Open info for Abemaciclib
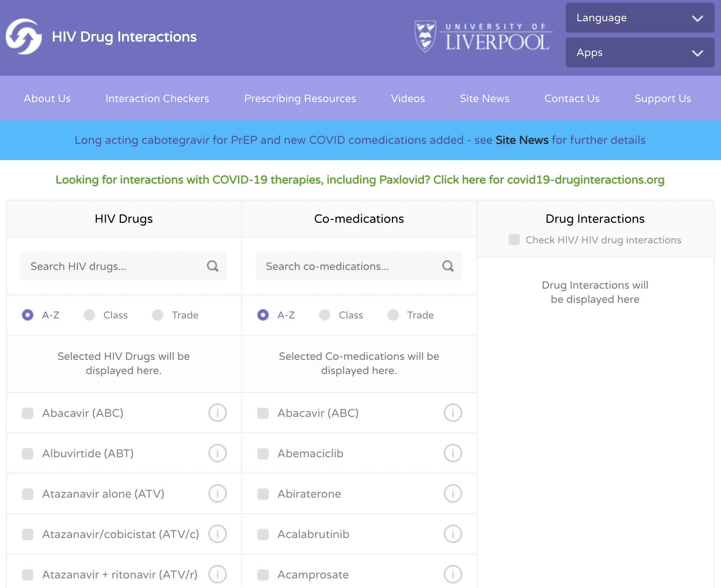721x588 pixels. click(x=453, y=453)
